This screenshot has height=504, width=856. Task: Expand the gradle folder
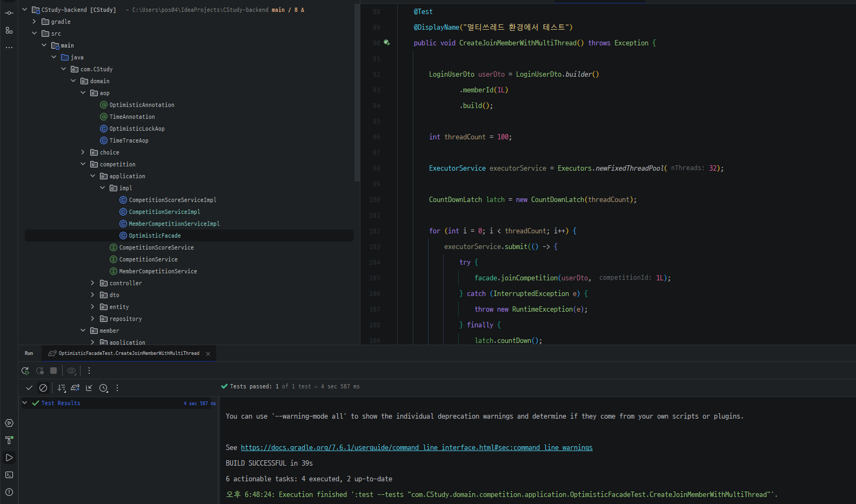pyautogui.click(x=34, y=22)
